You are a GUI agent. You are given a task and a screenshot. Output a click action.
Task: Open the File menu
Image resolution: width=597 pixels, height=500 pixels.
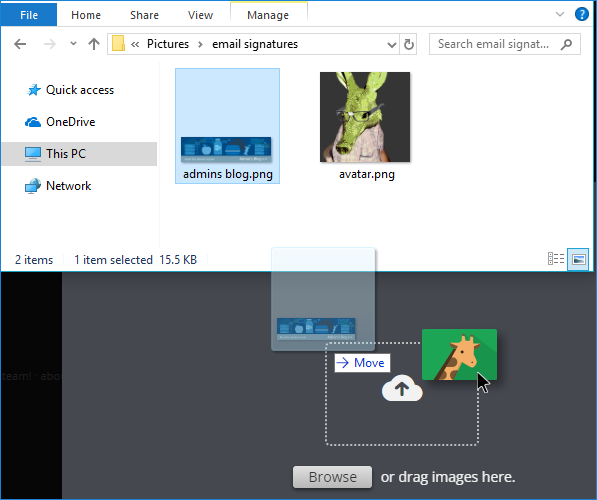pos(29,15)
